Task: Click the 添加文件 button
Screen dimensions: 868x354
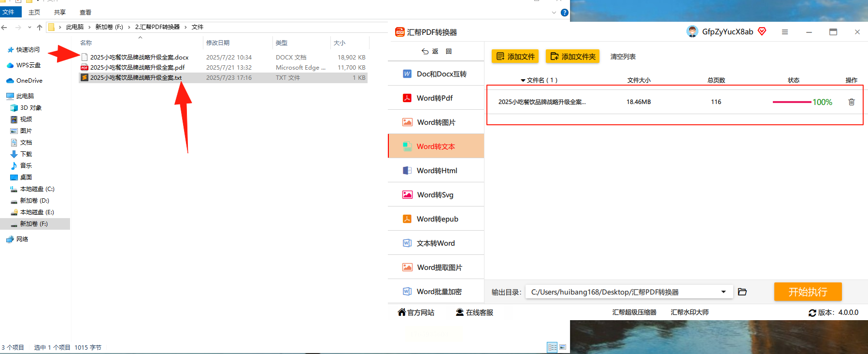Action: coord(515,57)
